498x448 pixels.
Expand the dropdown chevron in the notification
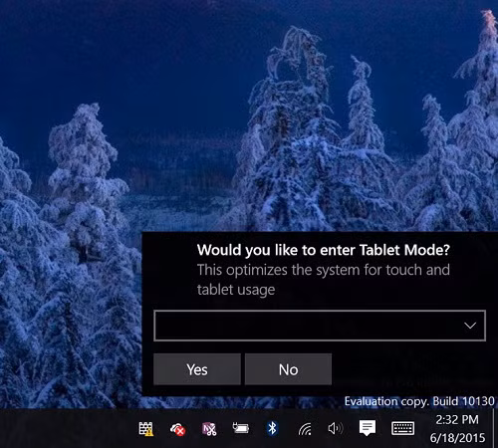[470, 326]
